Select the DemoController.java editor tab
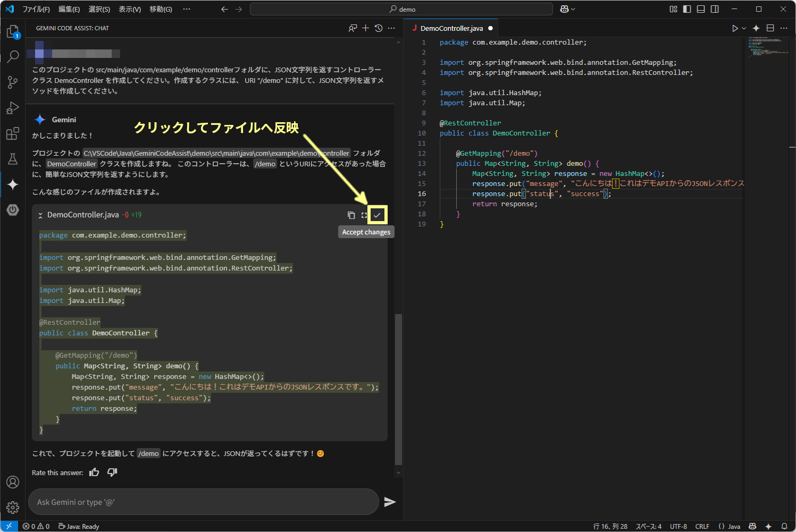Image resolution: width=796 pixels, height=532 pixels. pyautogui.click(x=451, y=28)
